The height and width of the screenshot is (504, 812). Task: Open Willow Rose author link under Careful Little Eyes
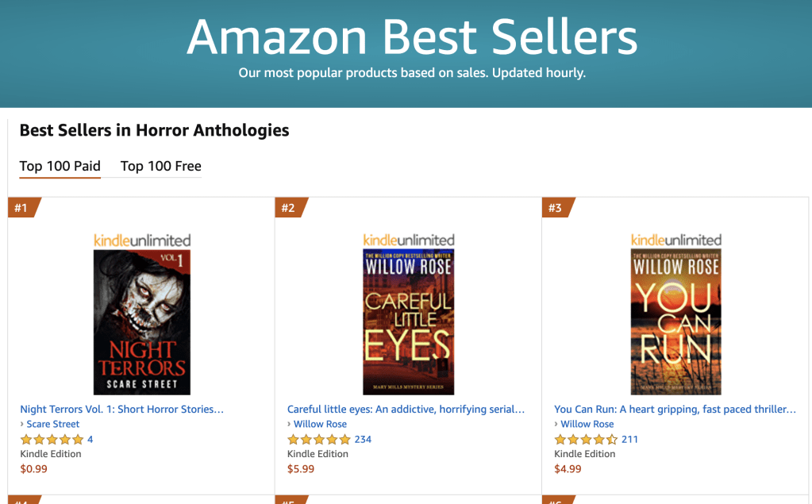tap(320, 424)
